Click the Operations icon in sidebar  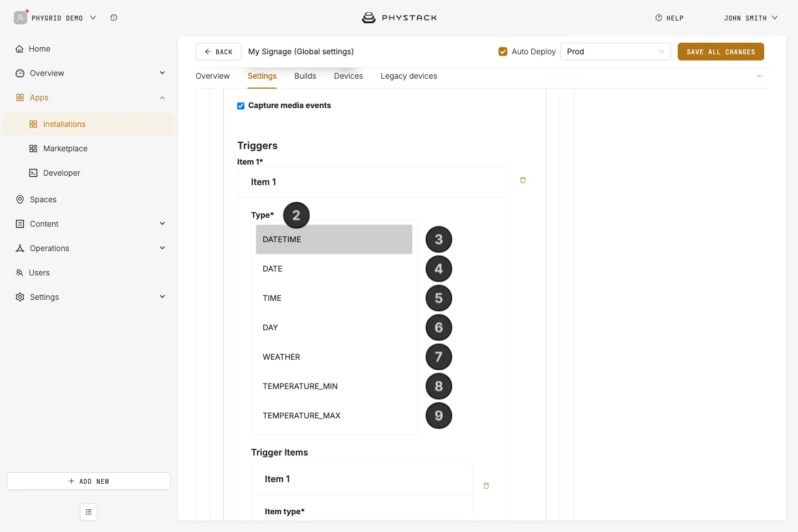[20, 248]
